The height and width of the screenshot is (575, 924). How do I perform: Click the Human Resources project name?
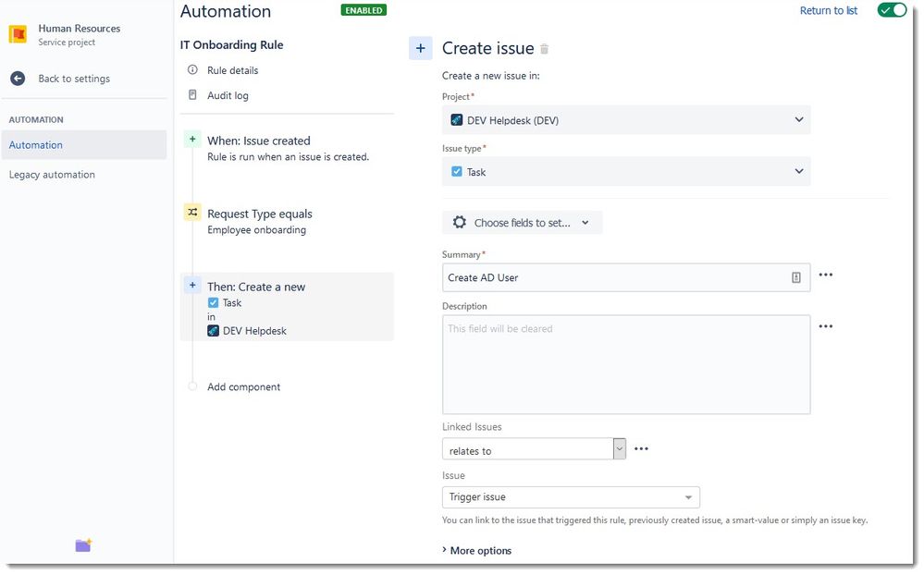coord(79,29)
